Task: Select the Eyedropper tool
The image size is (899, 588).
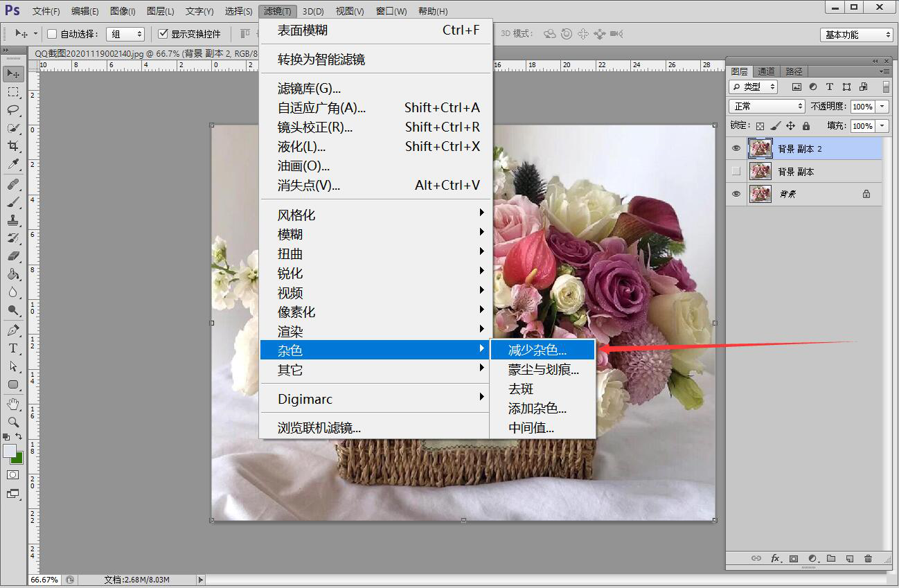Action: click(13, 164)
